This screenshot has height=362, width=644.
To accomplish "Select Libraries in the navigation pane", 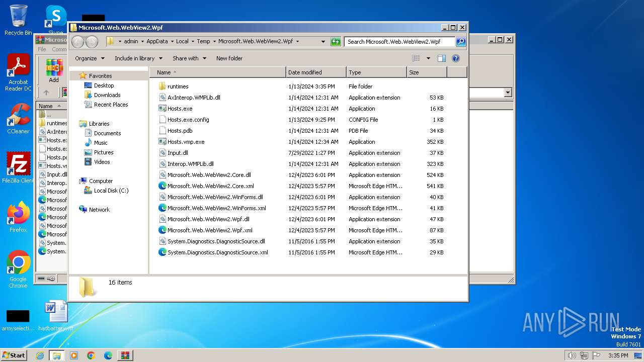I will (99, 124).
